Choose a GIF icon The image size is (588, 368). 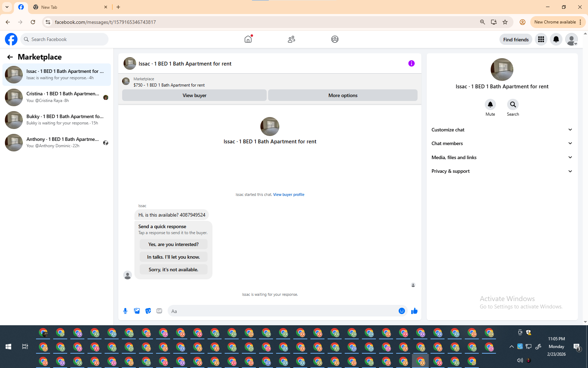pos(159,311)
